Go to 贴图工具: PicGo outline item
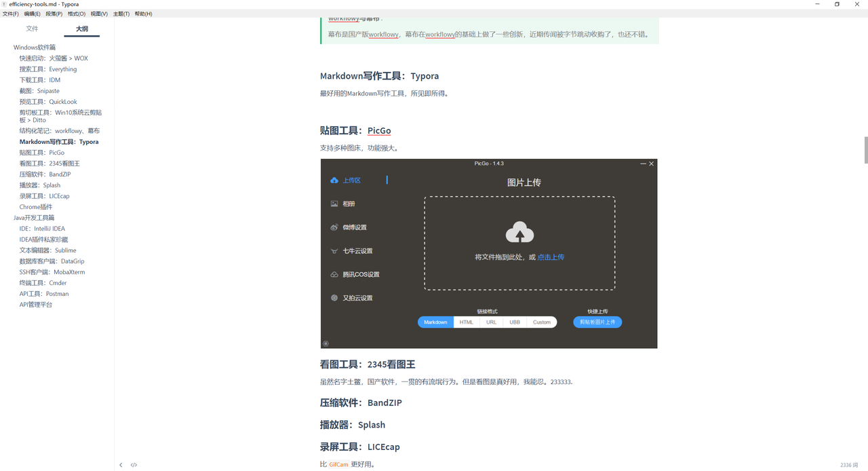 coord(42,153)
